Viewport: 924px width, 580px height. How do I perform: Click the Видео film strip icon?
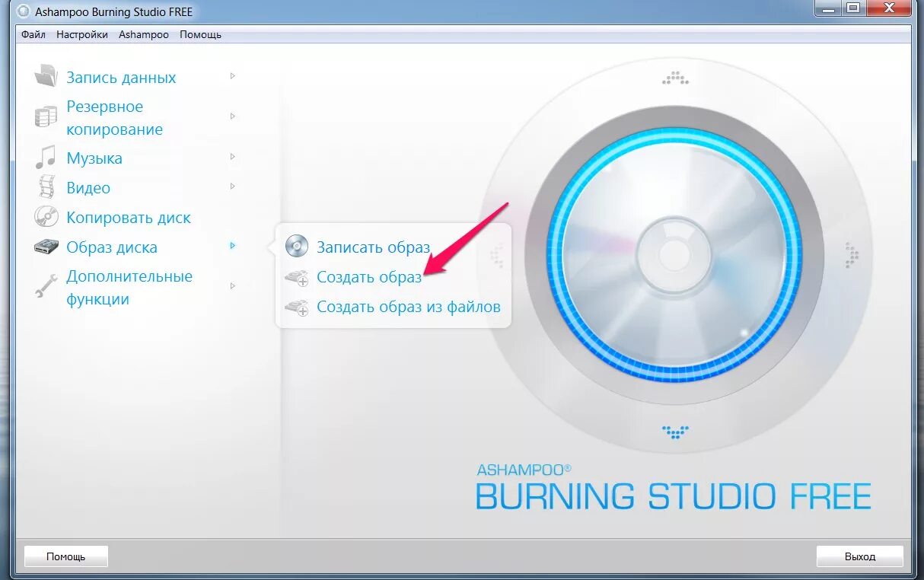tap(46, 187)
